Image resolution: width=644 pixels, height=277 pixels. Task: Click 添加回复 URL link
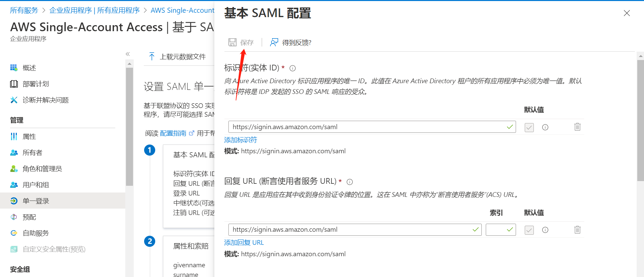pyautogui.click(x=244, y=242)
